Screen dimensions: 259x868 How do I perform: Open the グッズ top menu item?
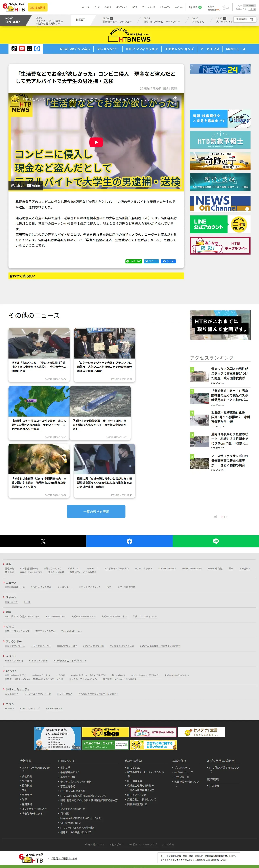[97, 7]
